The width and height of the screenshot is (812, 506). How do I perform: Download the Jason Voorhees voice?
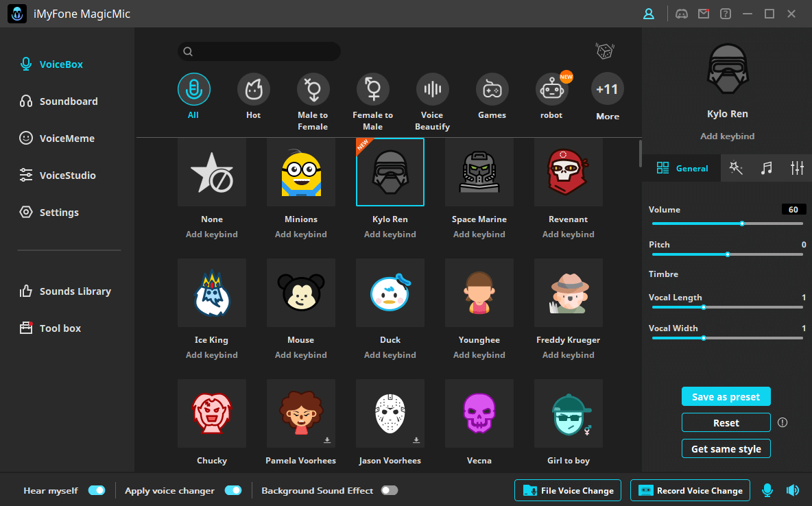416,440
